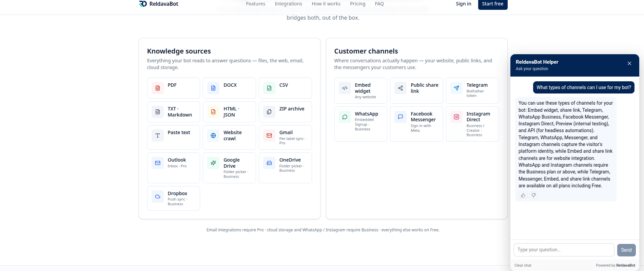Give thumbs down to the bot answer
This screenshot has height=271, width=644.
click(x=533, y=195)
